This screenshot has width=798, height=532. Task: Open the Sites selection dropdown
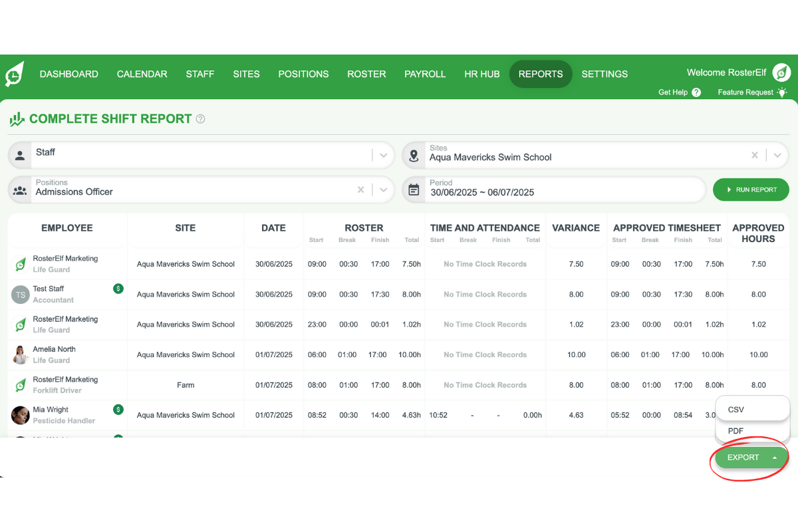(777, 155)
